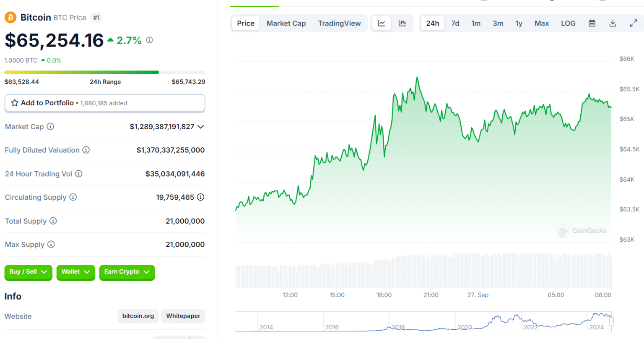Viewport: 644px width, 339px height.
Task: Click the $65,254.16 price value
Action: [x=54, y=40]
